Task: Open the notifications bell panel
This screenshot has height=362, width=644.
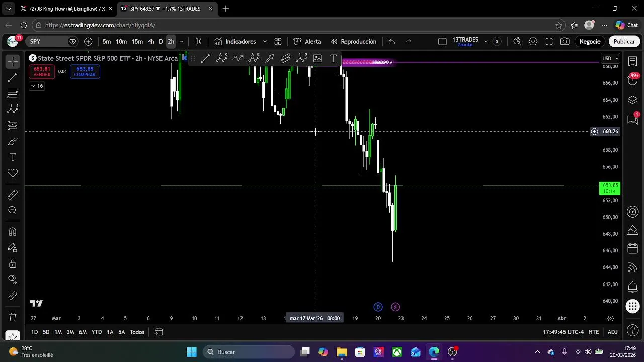Action: pos(633,287)
